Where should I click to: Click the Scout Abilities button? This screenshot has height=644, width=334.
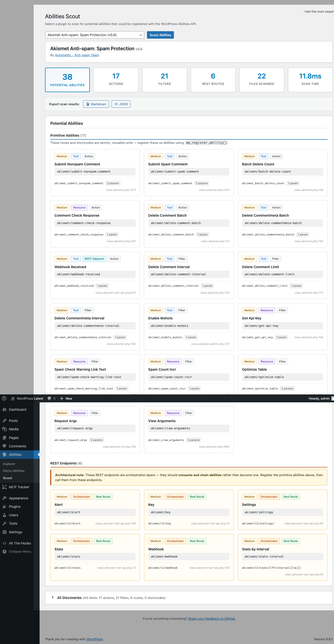160,35
